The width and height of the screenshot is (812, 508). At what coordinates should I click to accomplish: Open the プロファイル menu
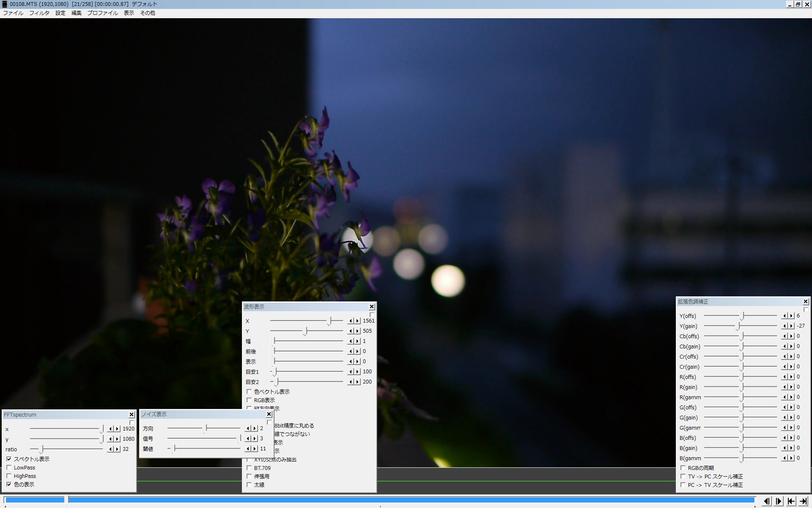102,13
